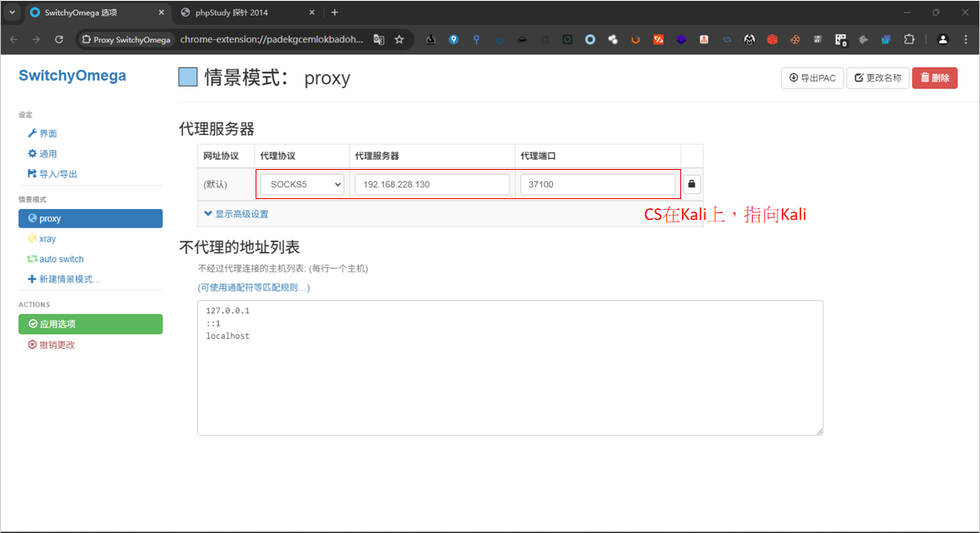Screen dimensions: 980x533
Task: Open 导入/导出 in sidebar
Action: [x=52, y=174]
